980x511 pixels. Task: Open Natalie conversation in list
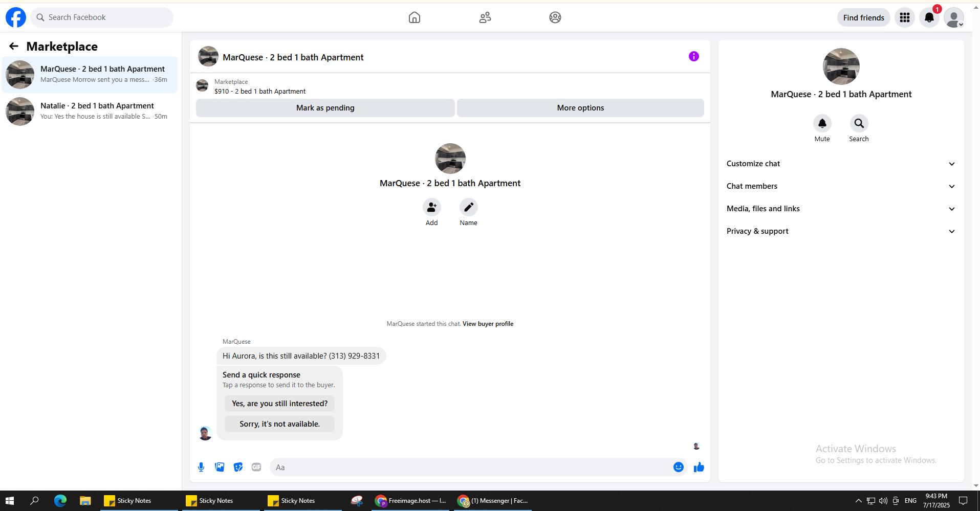click(x=90, y=112)
